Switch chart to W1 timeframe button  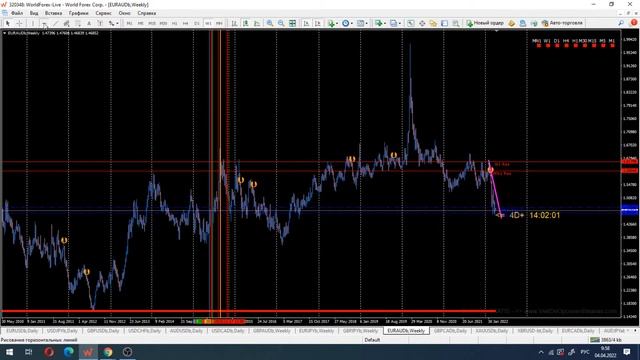(208, 23)
